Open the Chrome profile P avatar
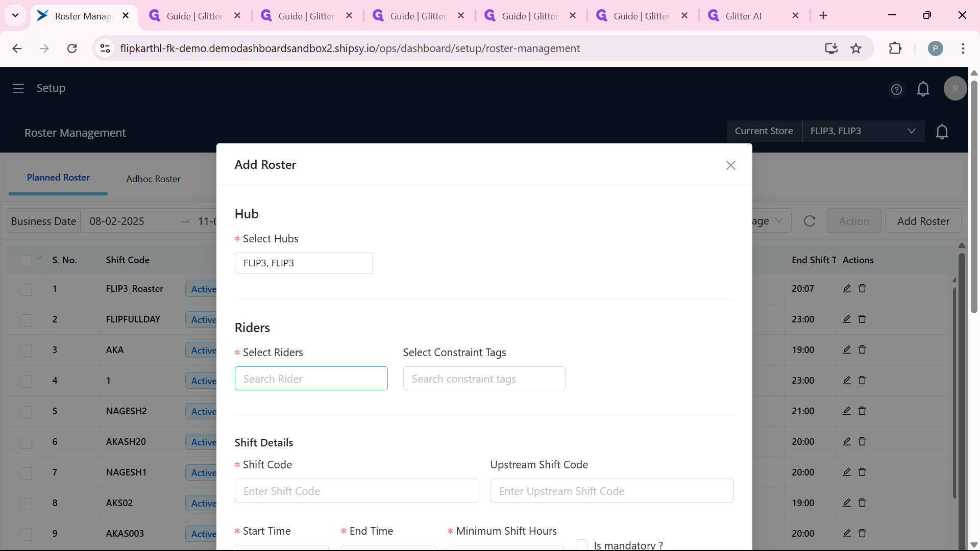The image size is (980, 551). [x=935, y=48]
